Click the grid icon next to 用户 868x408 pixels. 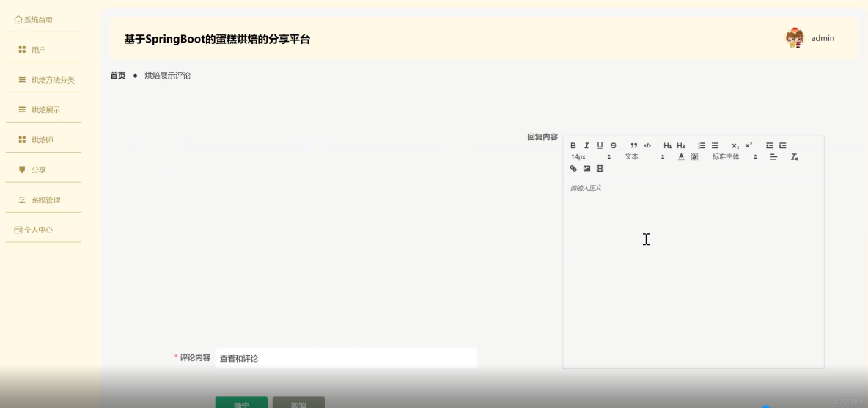coord(22,50)
